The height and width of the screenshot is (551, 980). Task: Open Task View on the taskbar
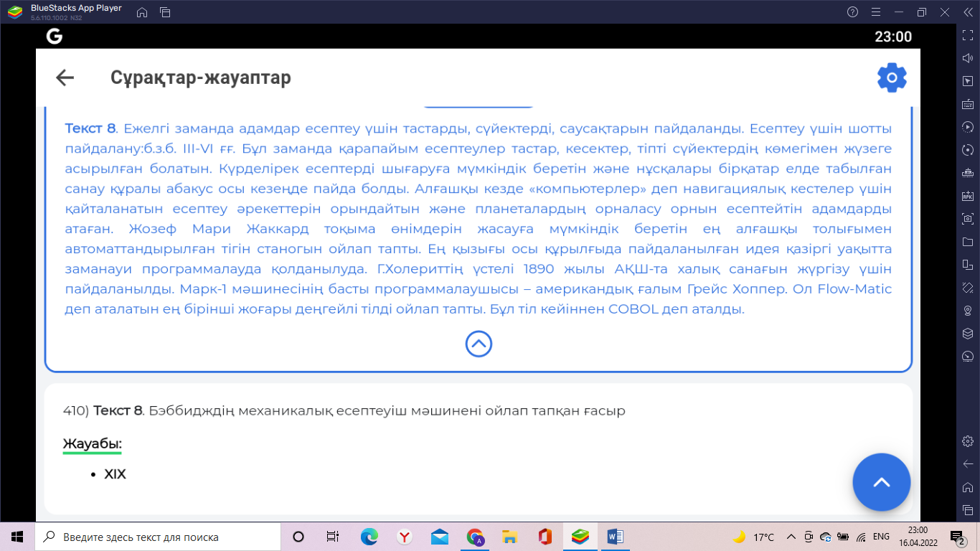333,537
